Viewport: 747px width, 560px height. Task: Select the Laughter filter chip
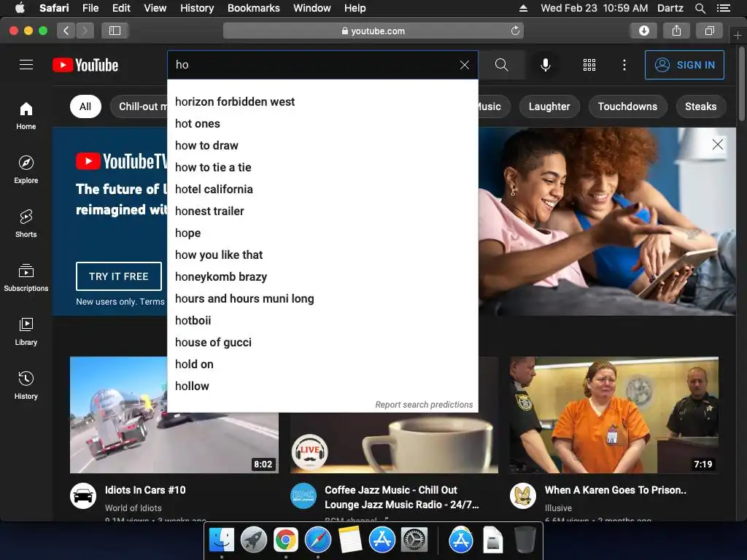pos(549,106)
